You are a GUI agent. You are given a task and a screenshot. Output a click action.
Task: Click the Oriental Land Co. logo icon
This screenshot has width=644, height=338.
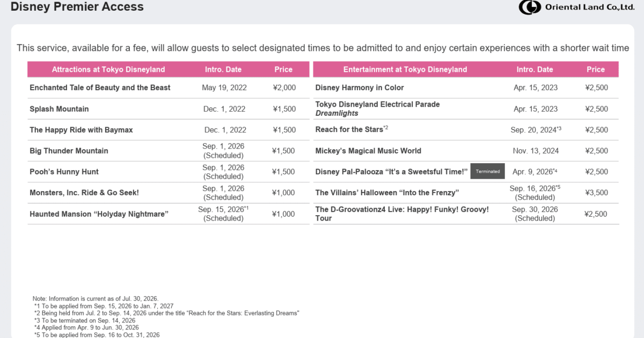point(529,7)
